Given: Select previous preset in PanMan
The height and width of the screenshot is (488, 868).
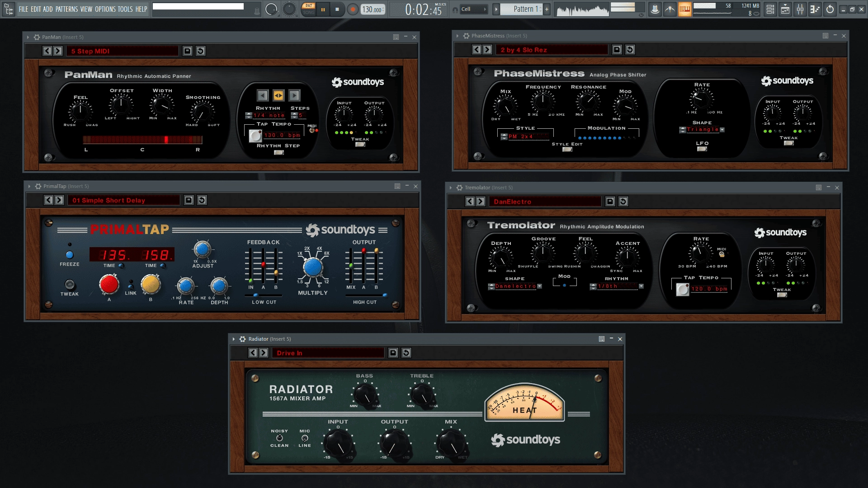Looking at the screenshot, I should (47, 51).
